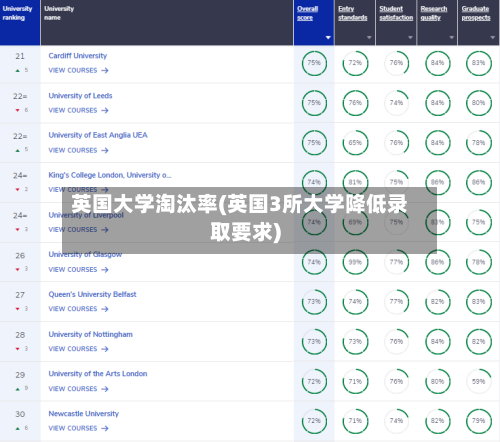
Task: Open King's College London page
Action: [110, 175]
